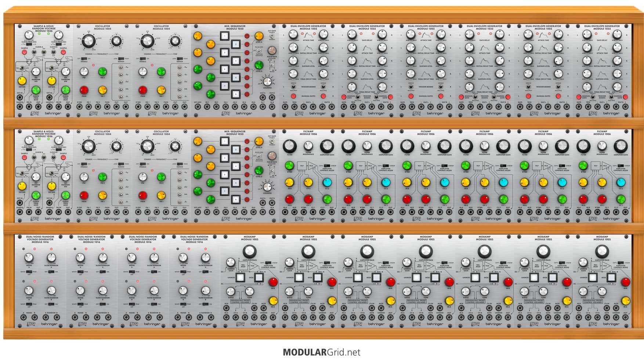644x360 pixels.
Task: Push red MANUAL GATES button on first Envelope Generator 1003
Action: (293, 96)
